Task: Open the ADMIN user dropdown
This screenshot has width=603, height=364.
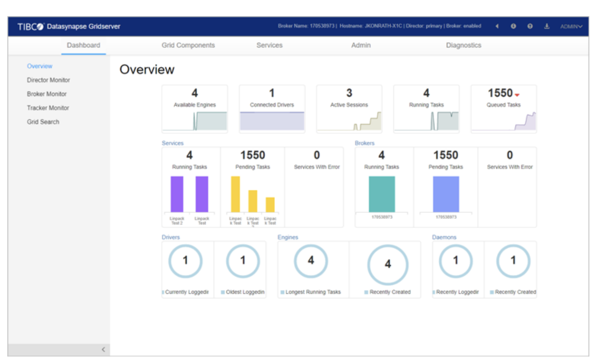Action: (571, 27)
